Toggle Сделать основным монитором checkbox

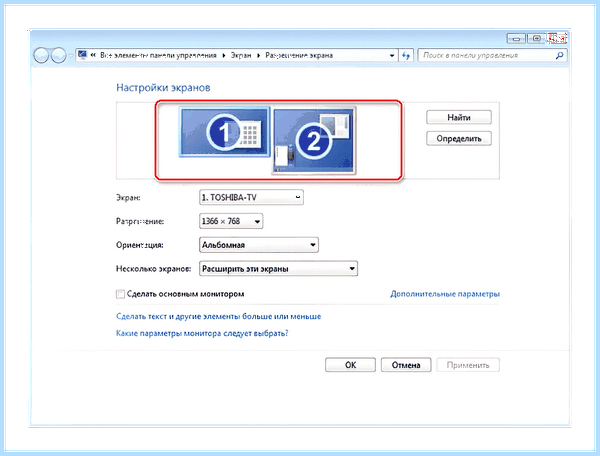tap(121, 294)
